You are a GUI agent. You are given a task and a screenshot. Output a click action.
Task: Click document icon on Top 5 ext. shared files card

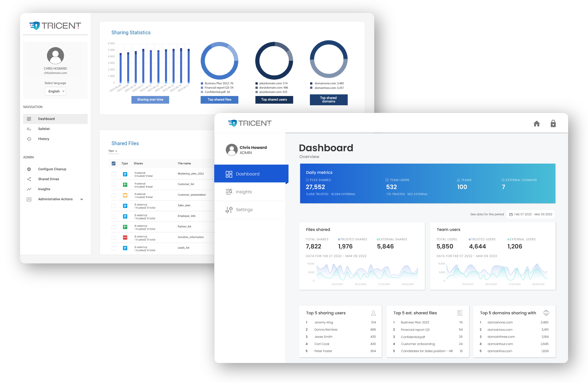click(460, 313)
